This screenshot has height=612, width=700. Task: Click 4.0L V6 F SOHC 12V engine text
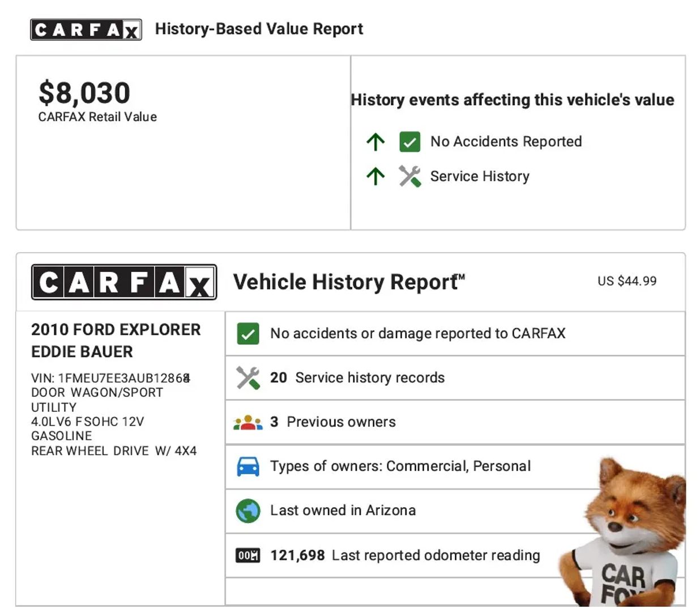[x=88, y=422]
